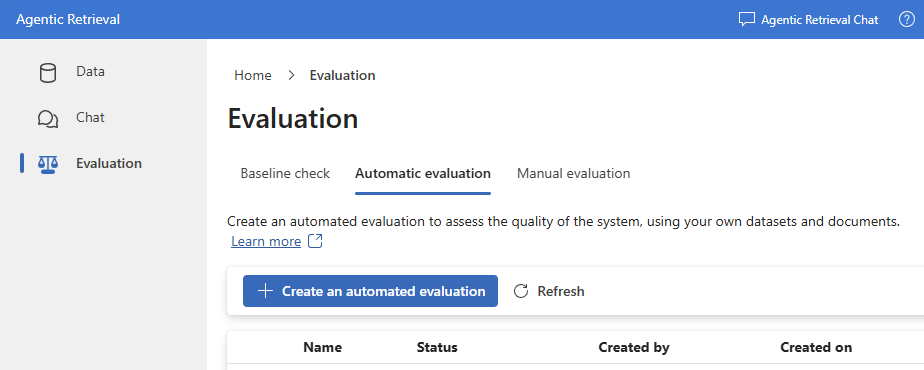This screenshot has height=370, width=924.
Task: Open the Learn more link
Action: [266, 241]
